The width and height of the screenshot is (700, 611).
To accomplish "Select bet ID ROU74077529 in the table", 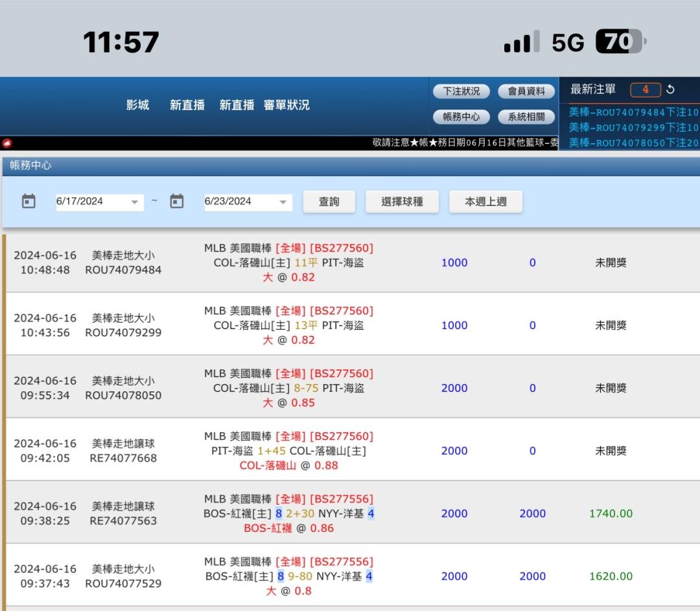I will (123, 584).
